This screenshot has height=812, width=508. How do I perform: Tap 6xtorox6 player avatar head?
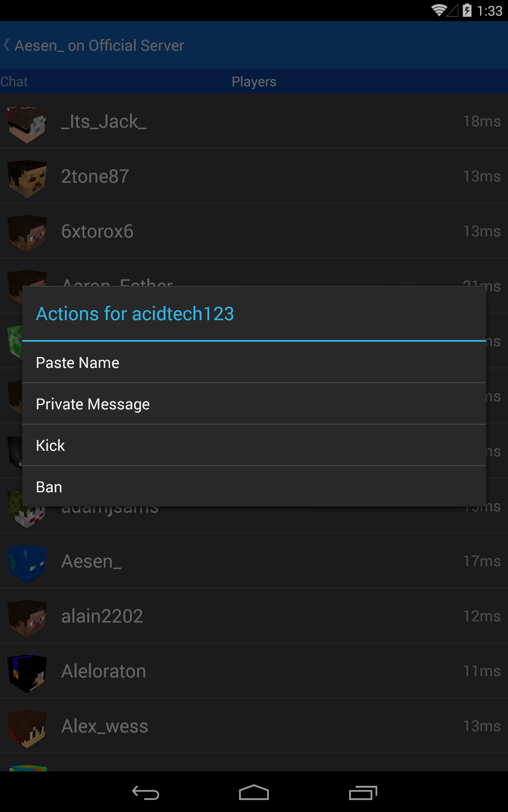[x=27, y=234]
